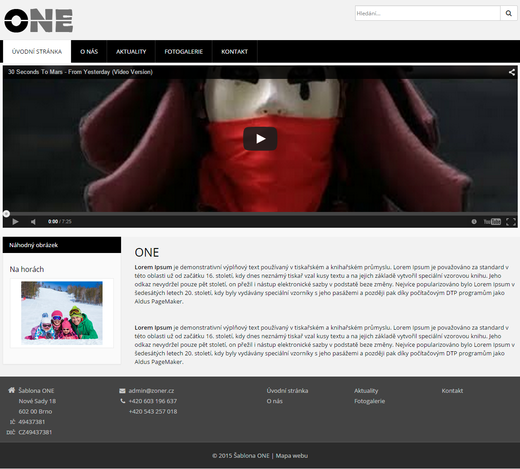This screenshot has width=520, height=469.
Task: Open the FOTOGALERIE menu item
Action: [x=184, y=52]
